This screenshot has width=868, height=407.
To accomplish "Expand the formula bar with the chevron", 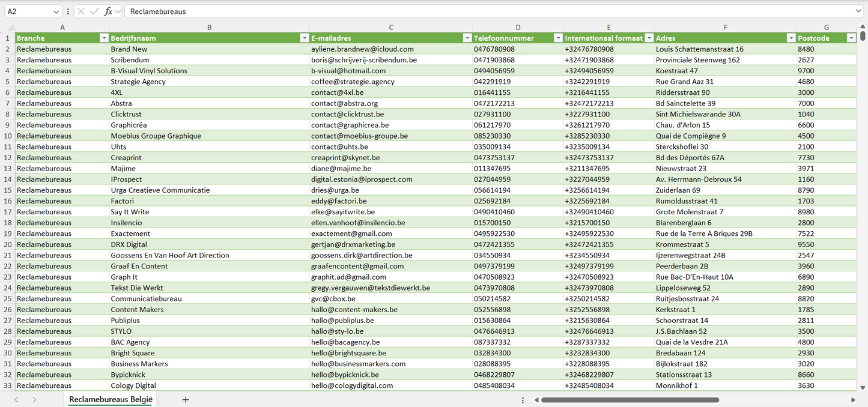I will [858, 11].
